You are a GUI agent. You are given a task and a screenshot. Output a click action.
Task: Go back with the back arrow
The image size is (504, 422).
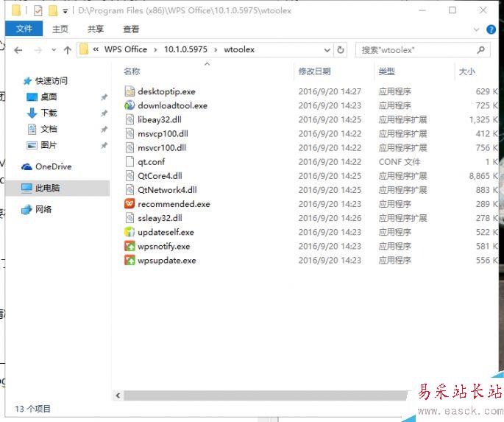click(x=18, y=50)
